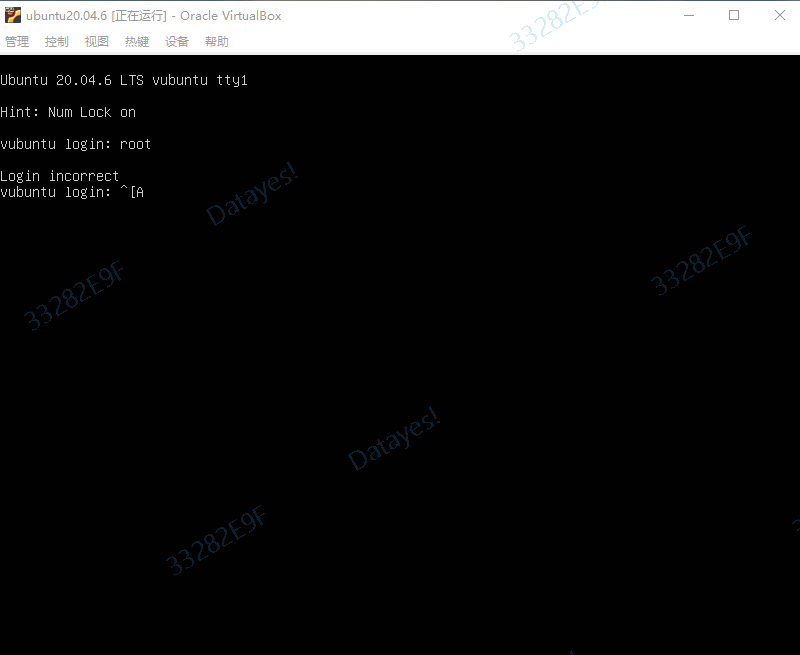
Task: Open the 控制 menu
Action: coord(57,42)
